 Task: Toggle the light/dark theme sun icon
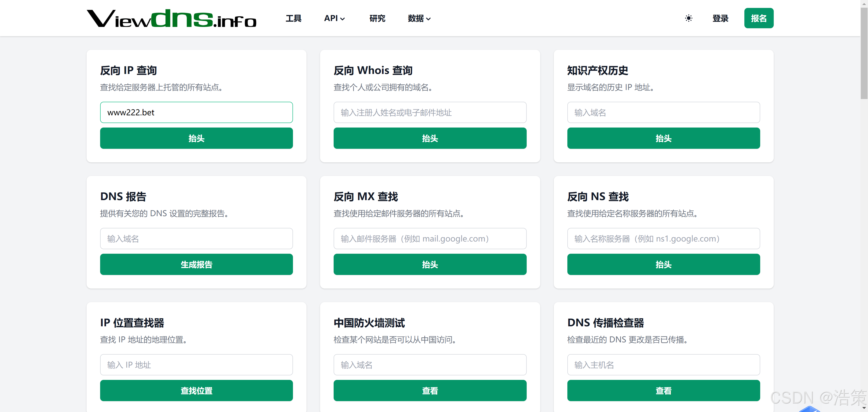688,18
